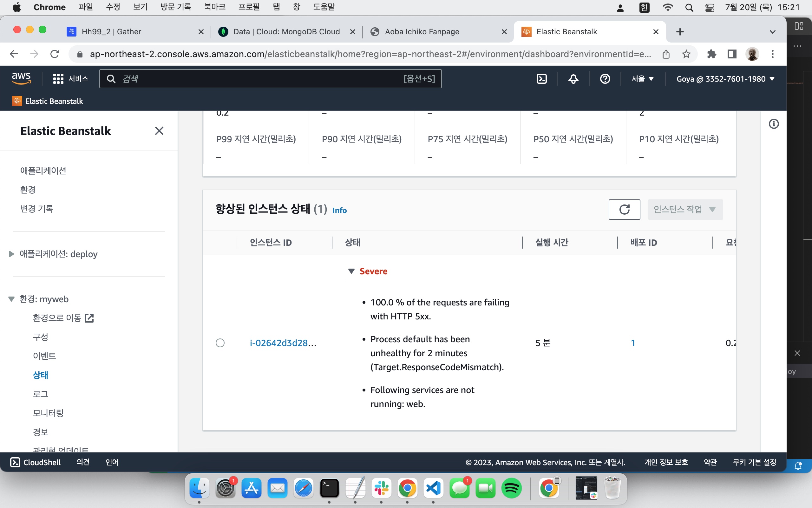
Task: Click the Info link beside 향상된 인스턴스 상태
Action: pos(339,210)
